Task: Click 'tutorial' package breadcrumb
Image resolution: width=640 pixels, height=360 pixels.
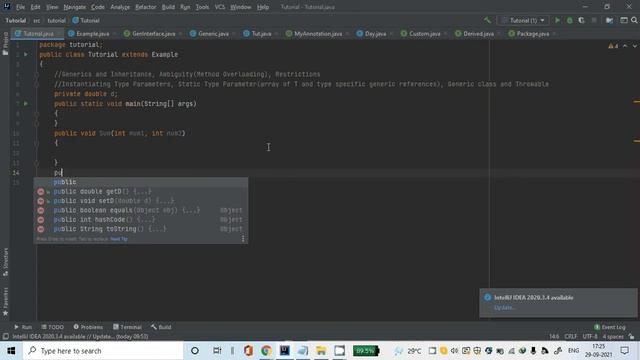Action: tap(56, 20)
